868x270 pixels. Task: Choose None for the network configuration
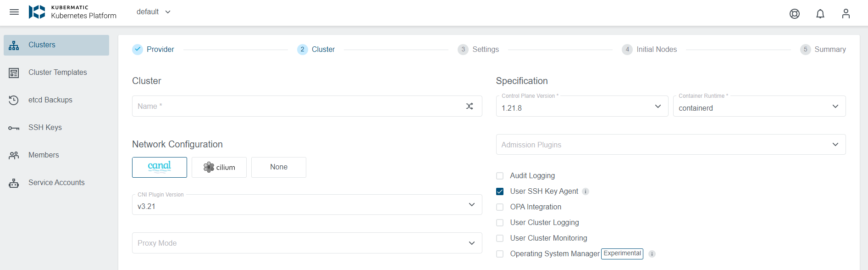(278, 168)
